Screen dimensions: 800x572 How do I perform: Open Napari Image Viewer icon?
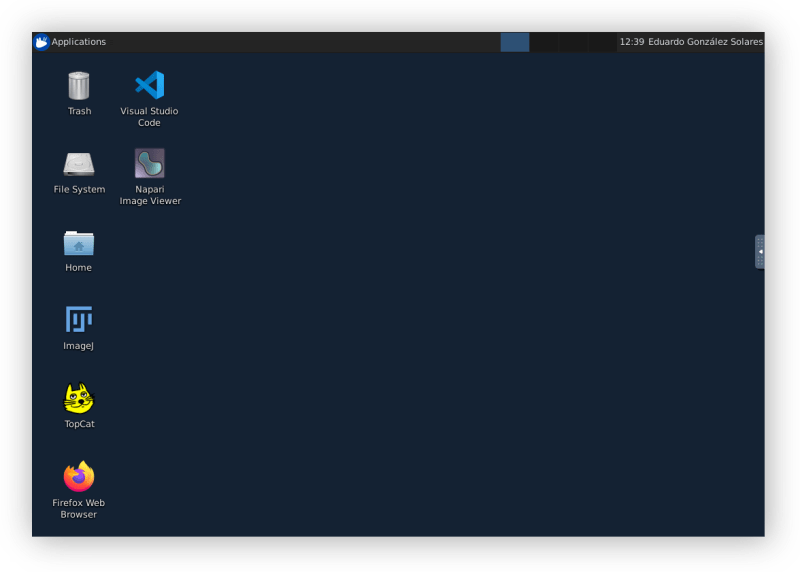pyautogui.click(x=149, y=163)
